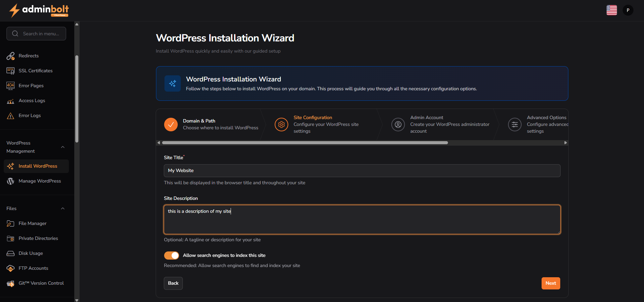Open the user profile avatar P

click(628, 10)
